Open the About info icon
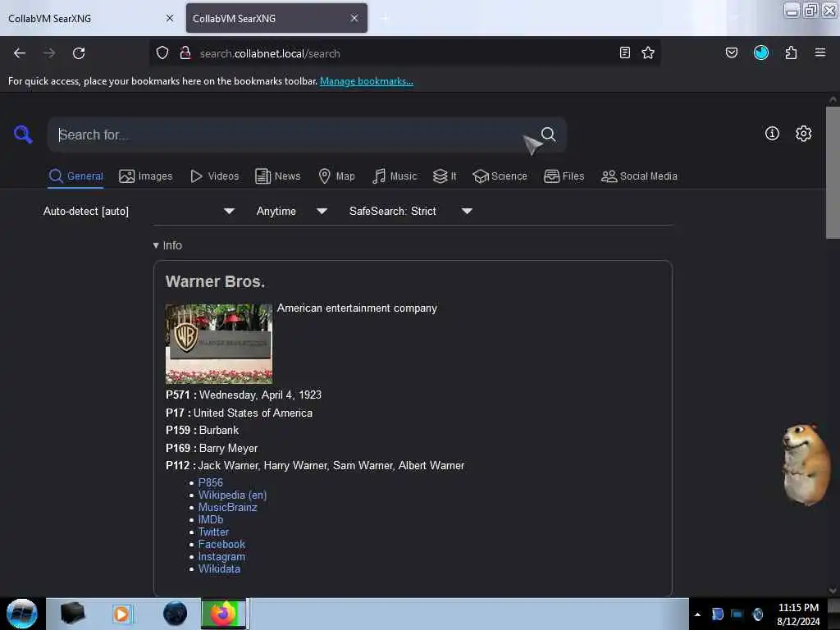Image resolution: width=840 pixels, height=630 pixels. point(772,134)
